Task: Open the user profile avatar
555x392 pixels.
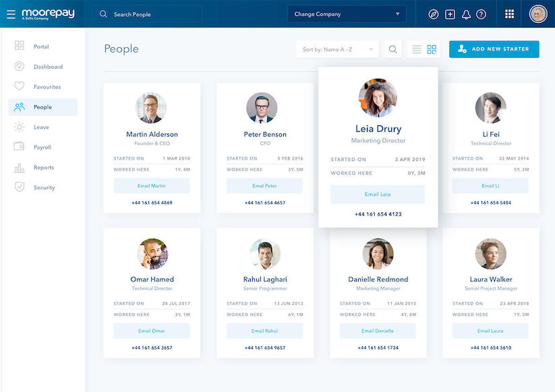Action: (537, 14)
